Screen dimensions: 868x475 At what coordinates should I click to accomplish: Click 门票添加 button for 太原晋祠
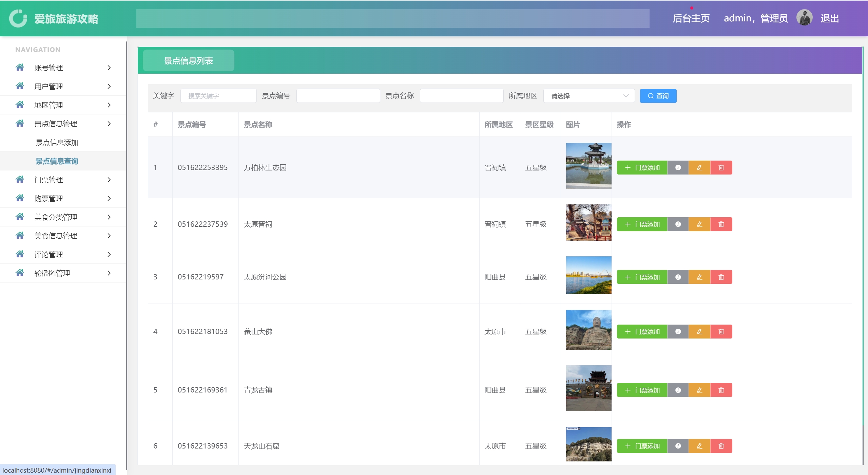(x=642, y=224)
